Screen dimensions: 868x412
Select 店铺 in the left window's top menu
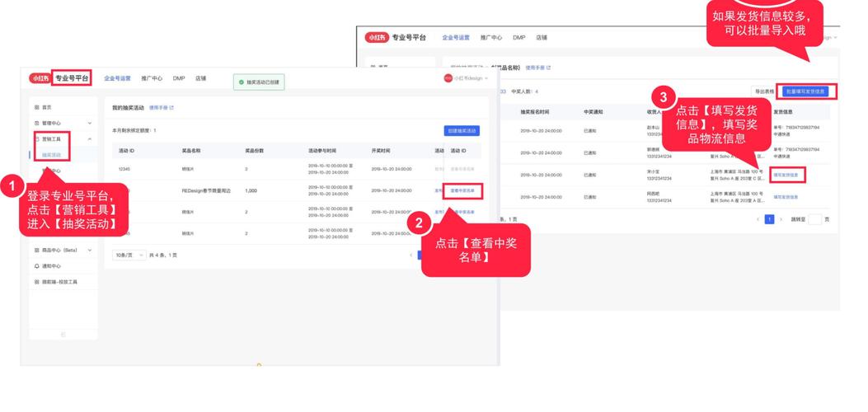pos(200,78)
